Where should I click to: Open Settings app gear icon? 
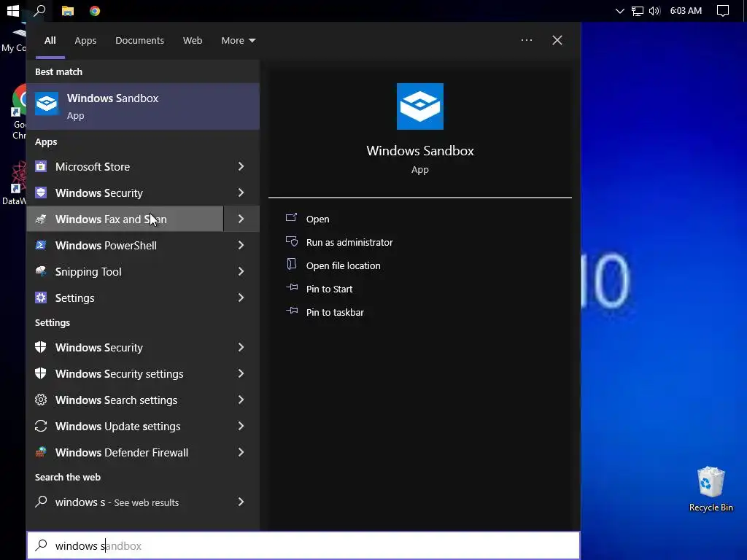tap(41, 297)
